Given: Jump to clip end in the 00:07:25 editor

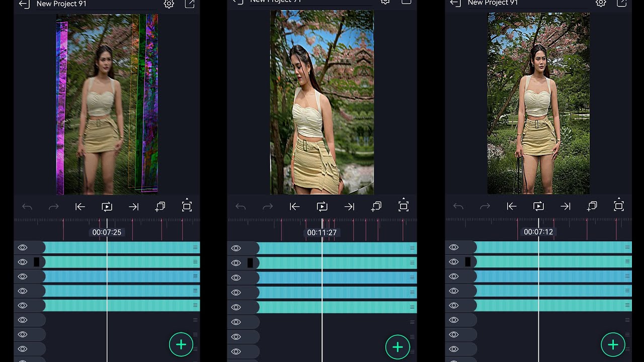Looking at the screenshot, I should click(133, 207).
